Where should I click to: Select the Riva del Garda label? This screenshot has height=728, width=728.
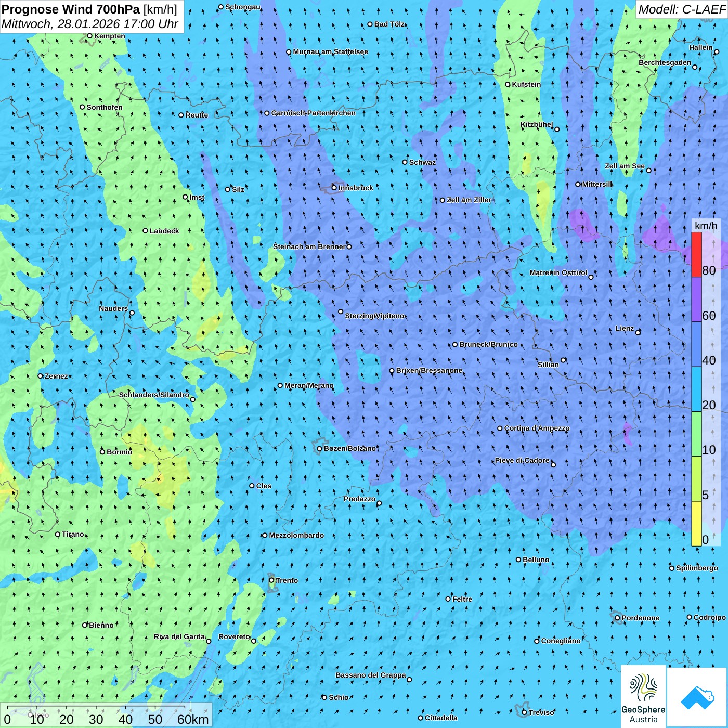point(179,636)
